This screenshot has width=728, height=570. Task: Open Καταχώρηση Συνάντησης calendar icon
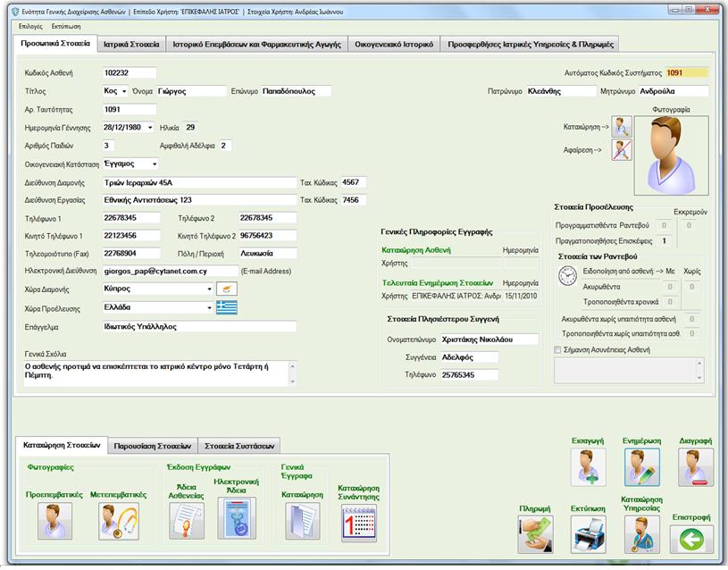pyautogui.click(x=358, y=522)
